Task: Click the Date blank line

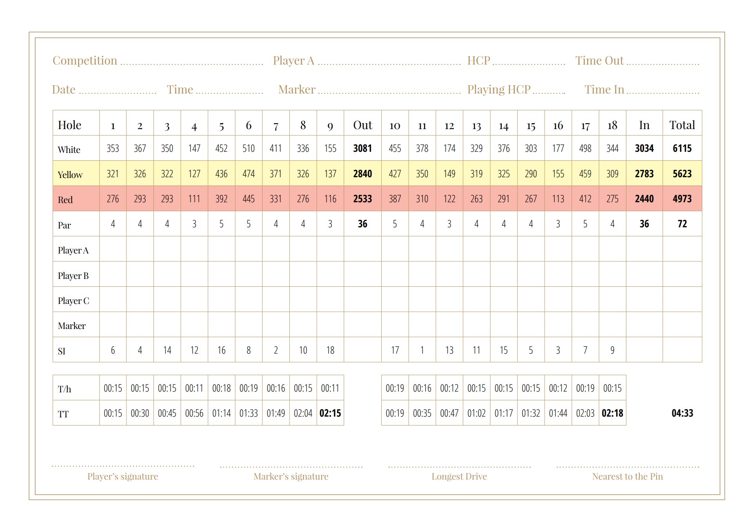Action: click(x=117, y=92)
